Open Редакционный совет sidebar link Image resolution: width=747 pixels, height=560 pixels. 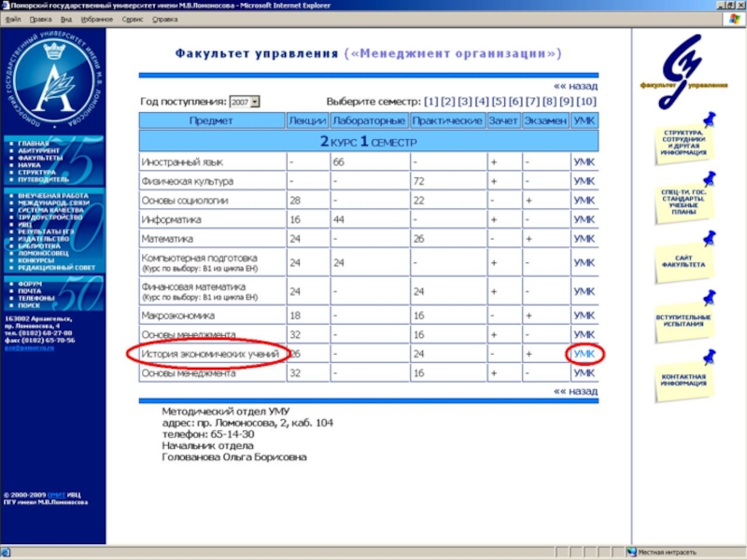point(56,268)
